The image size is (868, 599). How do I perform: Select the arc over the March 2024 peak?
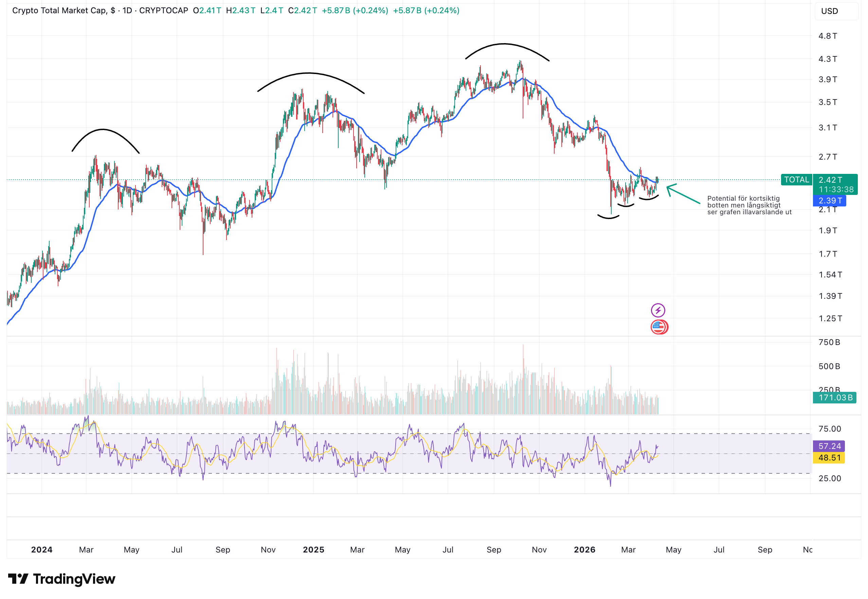[103, 129]
